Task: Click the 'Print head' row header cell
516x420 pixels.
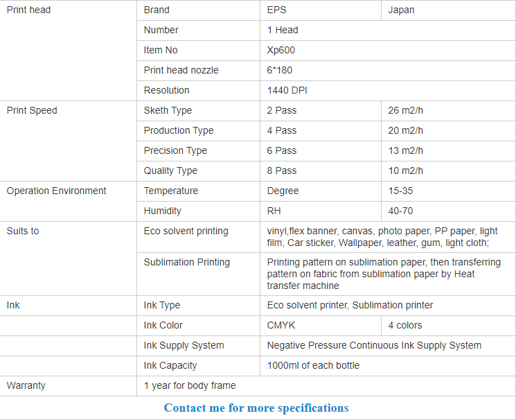Action: 29,10
